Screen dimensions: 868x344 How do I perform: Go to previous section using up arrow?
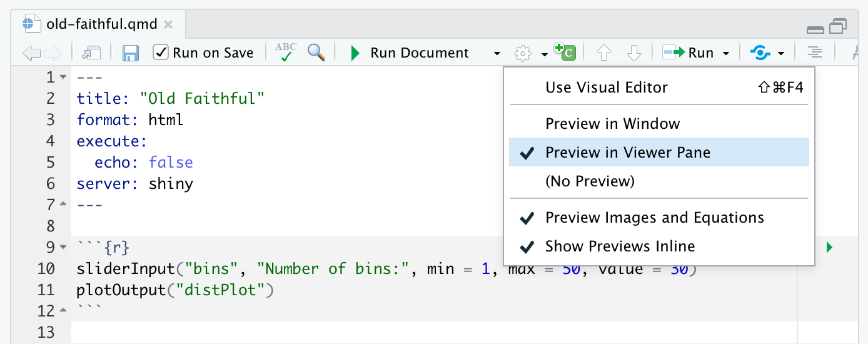click(x=603, y=53)
